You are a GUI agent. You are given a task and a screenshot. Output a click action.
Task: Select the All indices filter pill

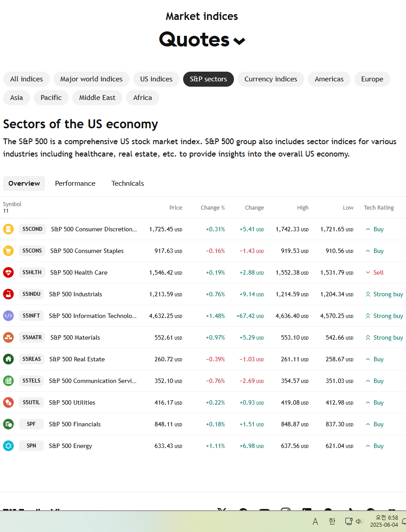click(x=27, y=79)
